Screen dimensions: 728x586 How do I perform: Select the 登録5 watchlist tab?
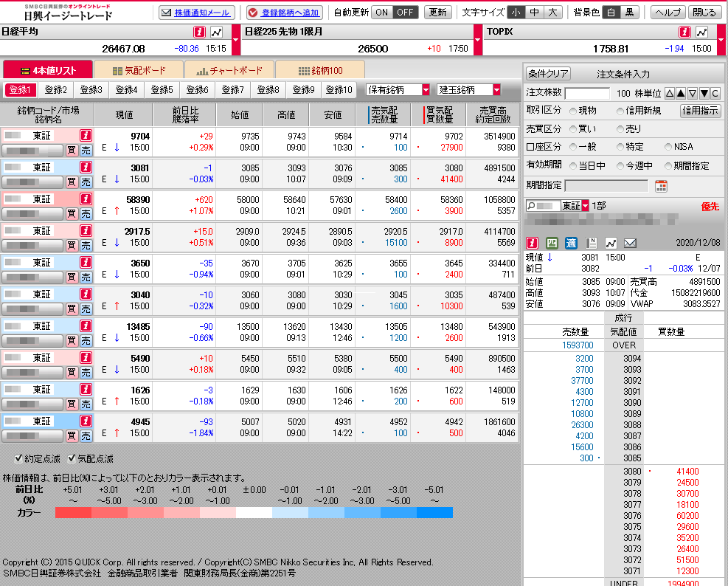coord(161,90)
